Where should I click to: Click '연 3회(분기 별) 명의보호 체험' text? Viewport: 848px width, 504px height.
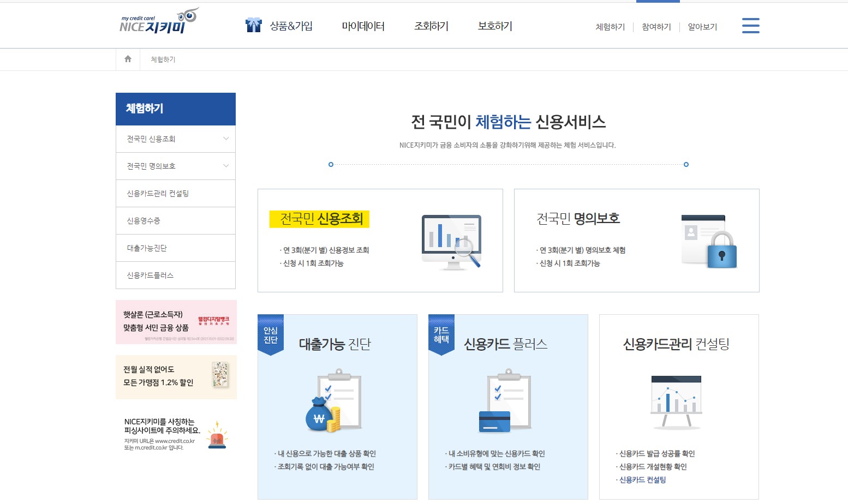tap(582, 250)
